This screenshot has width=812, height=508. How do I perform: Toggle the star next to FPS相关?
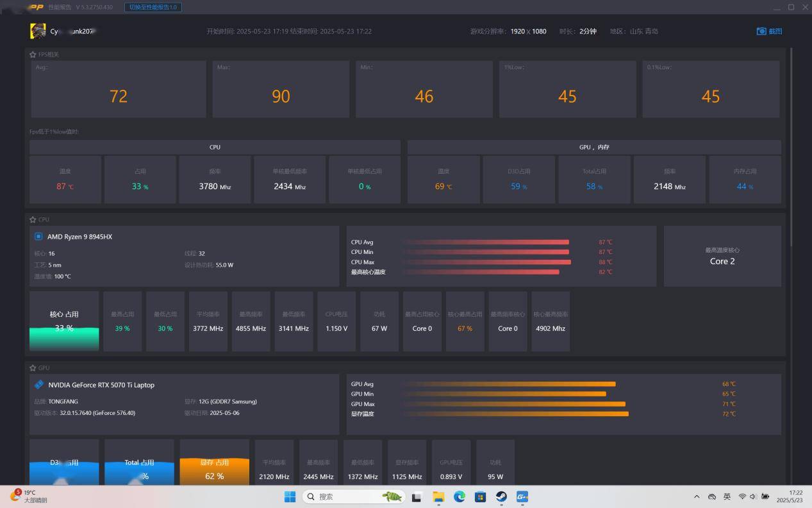[x=33, y=55]
